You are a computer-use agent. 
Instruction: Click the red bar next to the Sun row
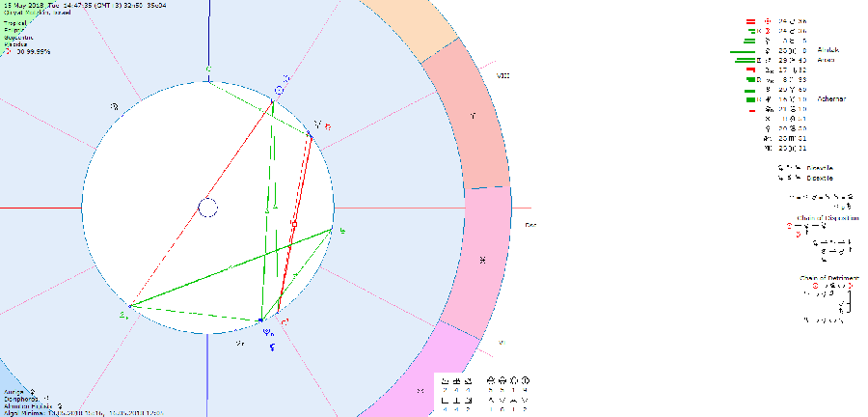[750, 21]
